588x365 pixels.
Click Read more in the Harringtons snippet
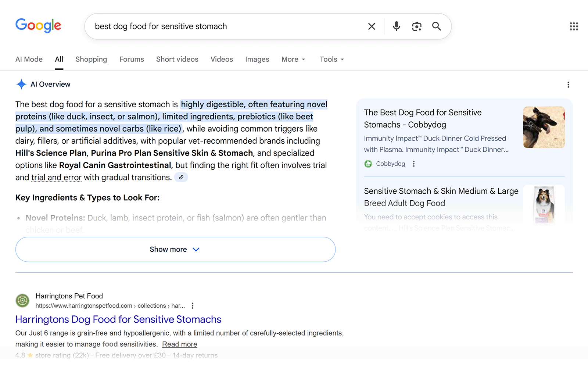pyautogui.click(x=179, y=344)
